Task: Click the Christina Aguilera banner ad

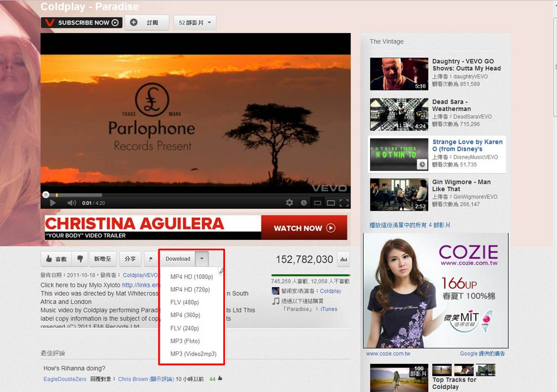Action: [196, 228]
